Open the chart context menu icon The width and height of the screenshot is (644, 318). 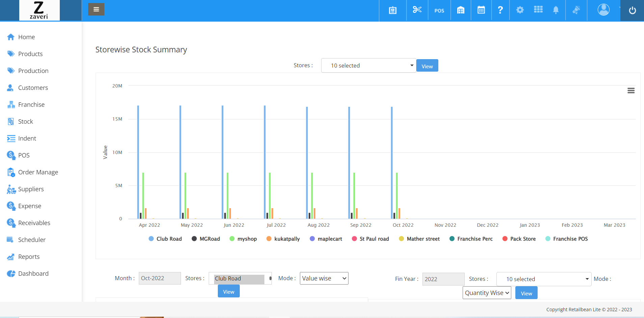631,91
